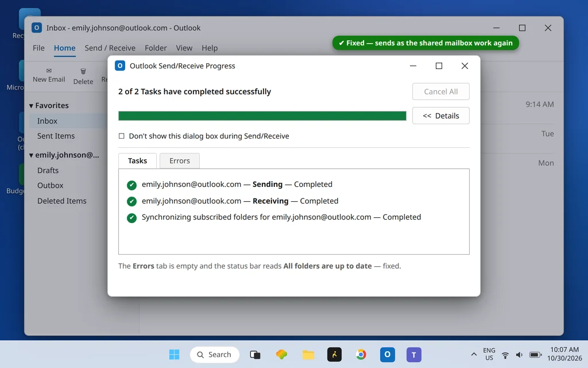Click the Cancel All button
The height and width of the screenshot is (368, 588).
click(440, 91)
